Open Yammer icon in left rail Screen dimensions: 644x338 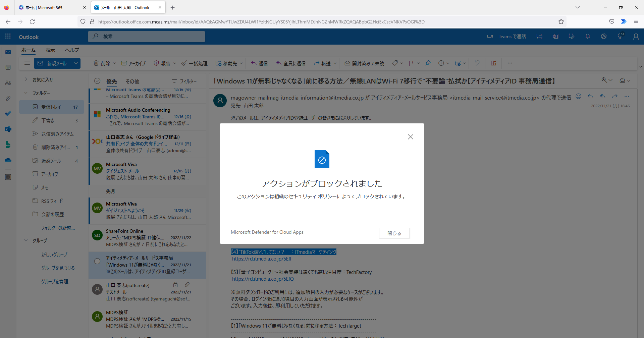[8, 129]
